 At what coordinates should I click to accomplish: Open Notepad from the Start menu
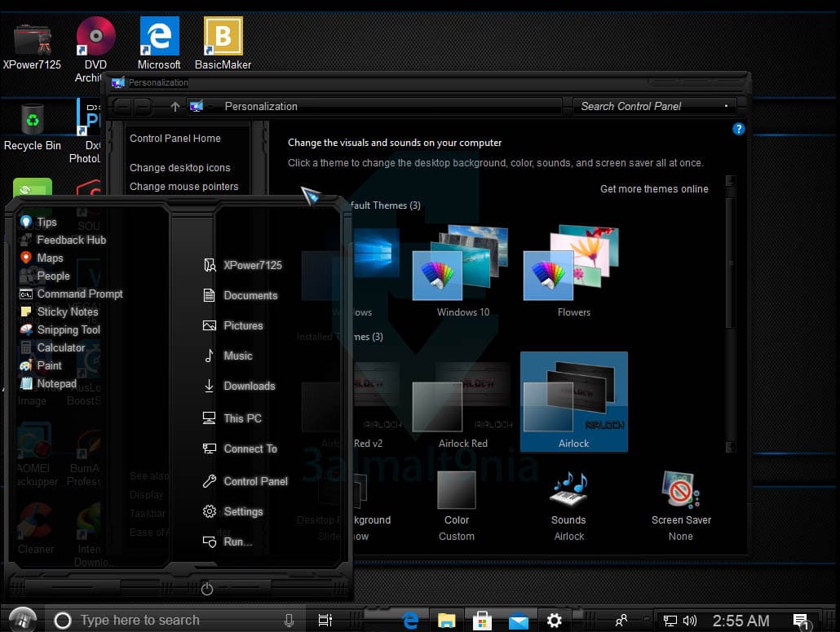(48, 383)
